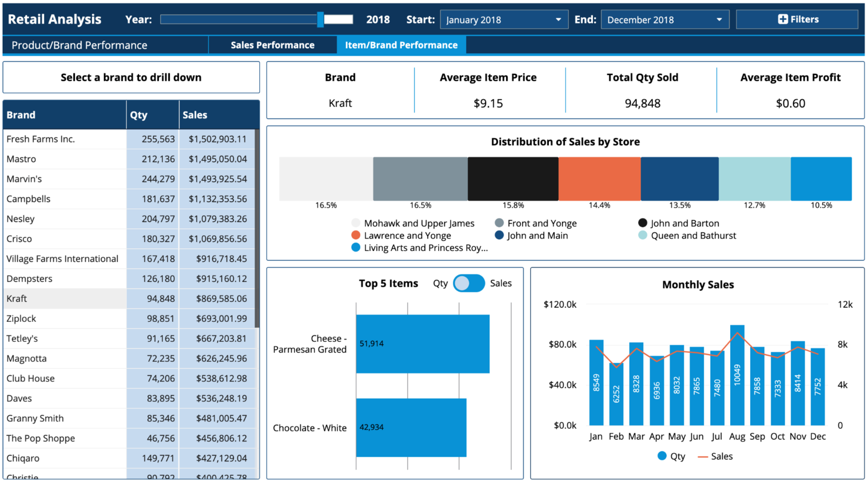Toggle the Sales line legend in Monthly Sales
The image size is (868, 482).
pyautogui.click(x=715, y=456)
